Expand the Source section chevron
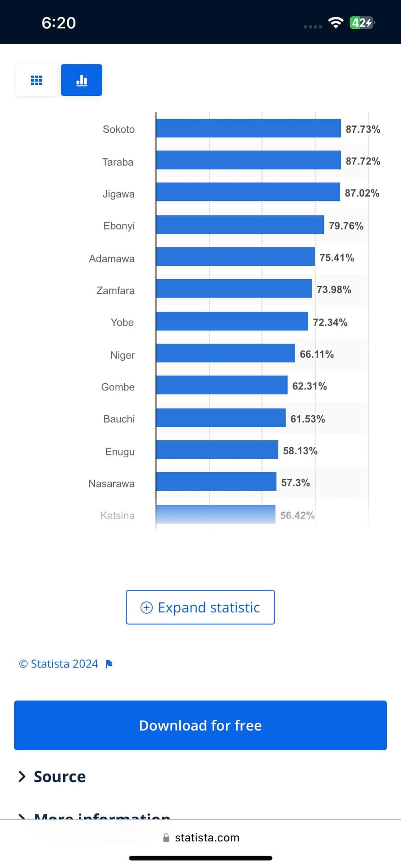 (22, 776)
